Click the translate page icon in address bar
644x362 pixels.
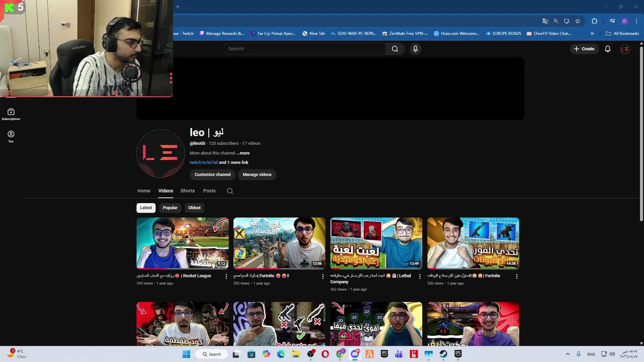545,21
